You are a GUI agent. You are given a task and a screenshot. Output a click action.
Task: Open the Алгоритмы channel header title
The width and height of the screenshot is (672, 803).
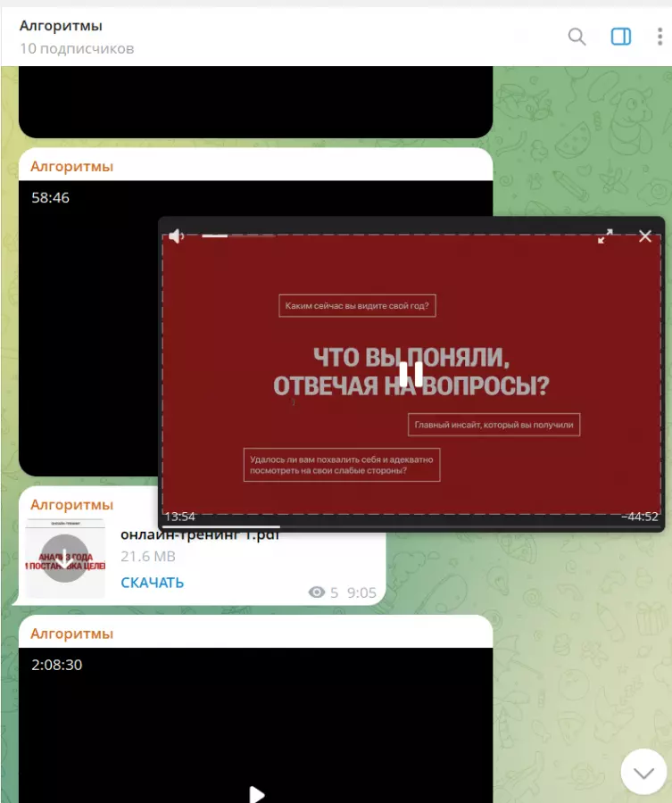(61, 26)
